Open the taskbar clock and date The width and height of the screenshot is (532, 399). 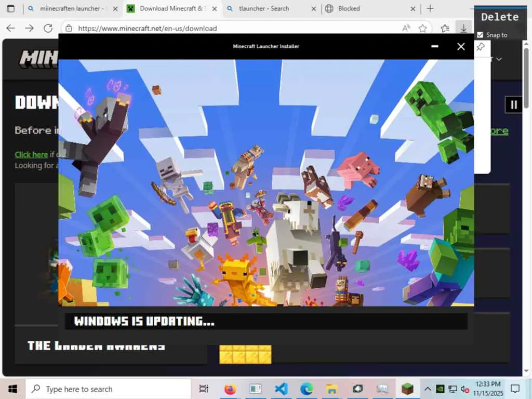pos(488,389)
